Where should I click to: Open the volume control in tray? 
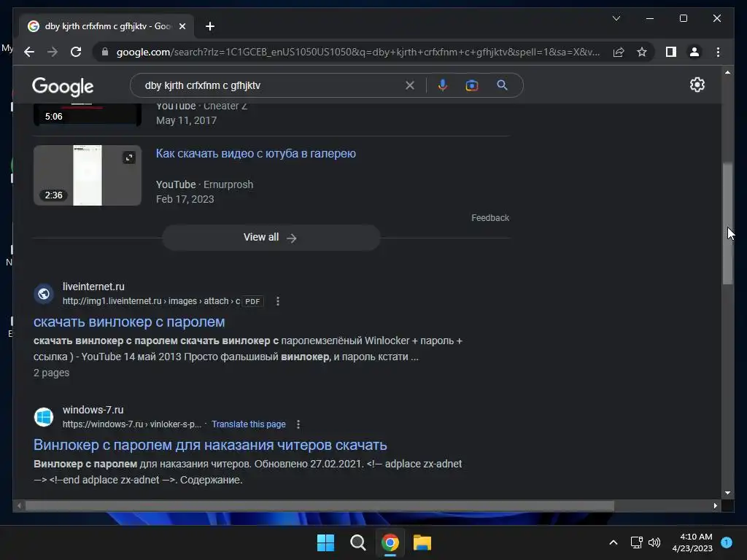point(654,542)
